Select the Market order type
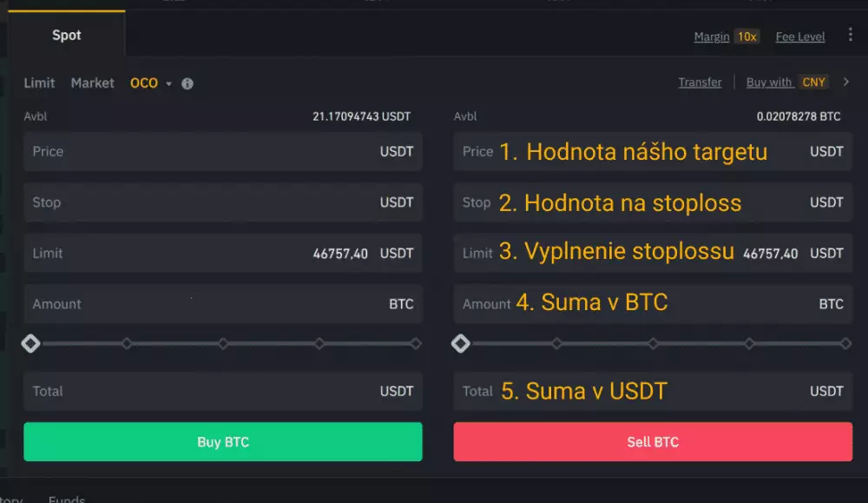Screen dimensions: 868x503 click(x=92, y=83)
